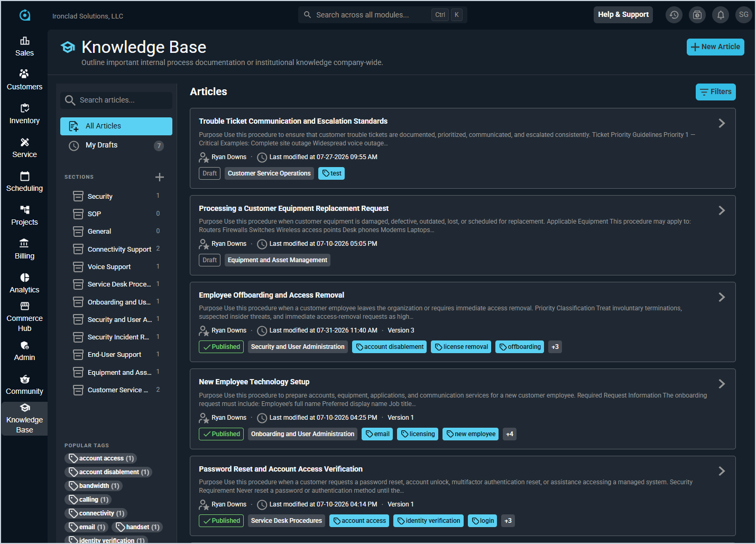The width and height of the screenshot is (756, 544).
Task: Select Knowledge Base in the sidebar
Action: pos(24,419)
